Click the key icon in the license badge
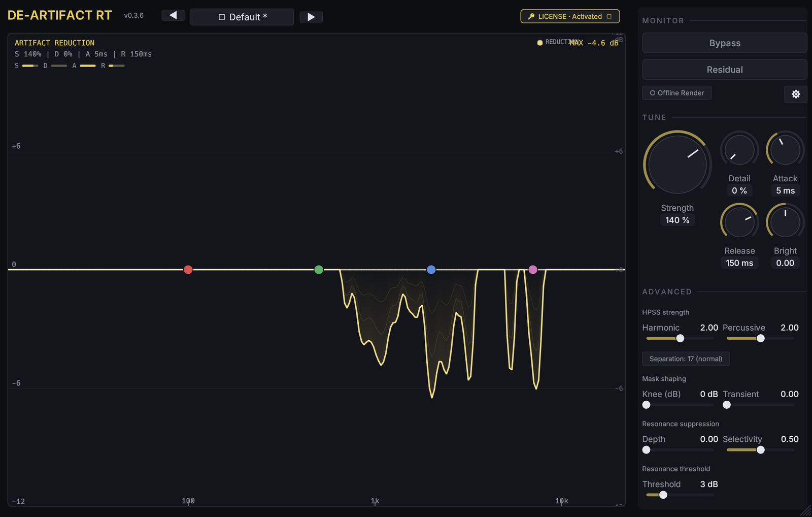The width and height of the screenshot is (812, 517). click(531, 16)
